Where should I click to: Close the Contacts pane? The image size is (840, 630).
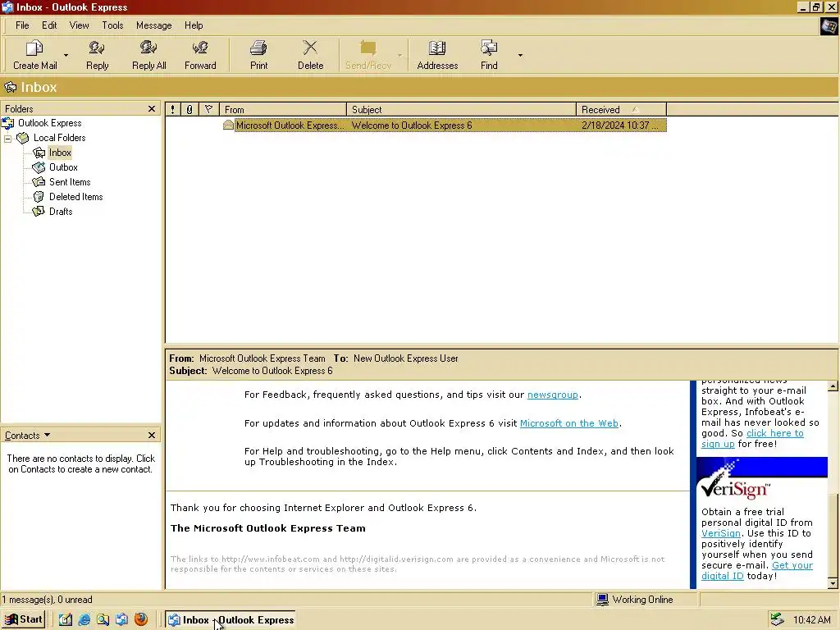(152, 435)
